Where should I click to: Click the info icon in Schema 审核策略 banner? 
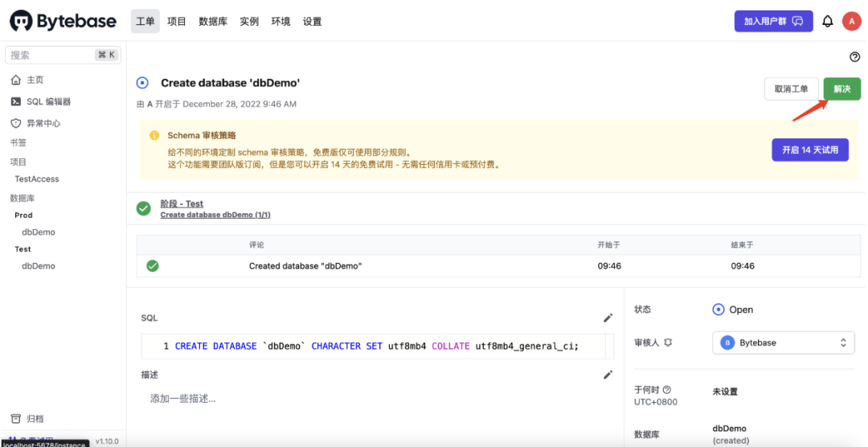[154, 135]
